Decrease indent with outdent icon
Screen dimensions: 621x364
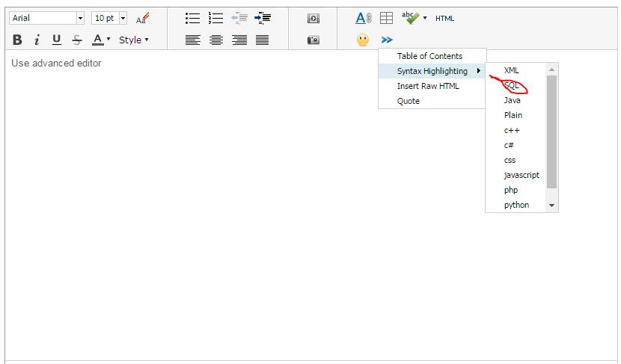239,18
